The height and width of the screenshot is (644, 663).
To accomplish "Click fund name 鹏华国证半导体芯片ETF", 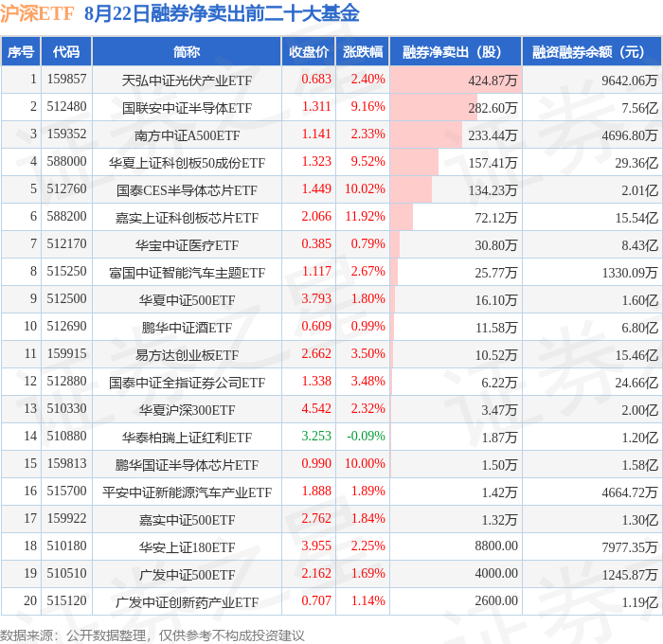I will [187, 465].
